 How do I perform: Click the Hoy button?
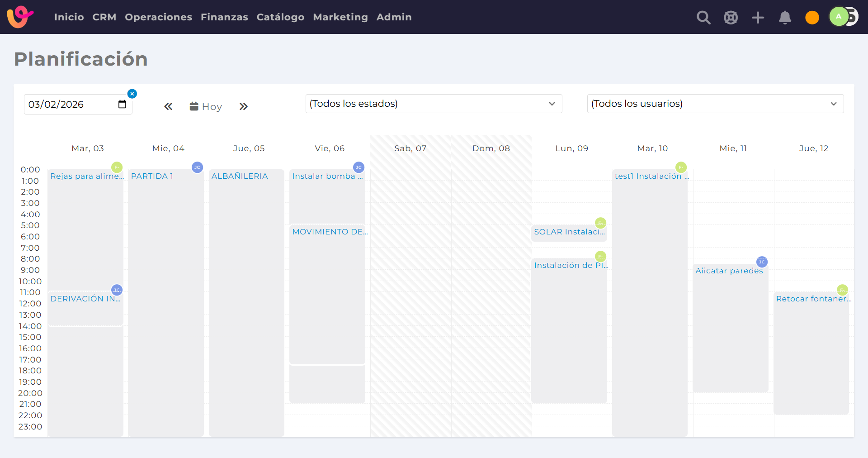(x=206, y=107)
